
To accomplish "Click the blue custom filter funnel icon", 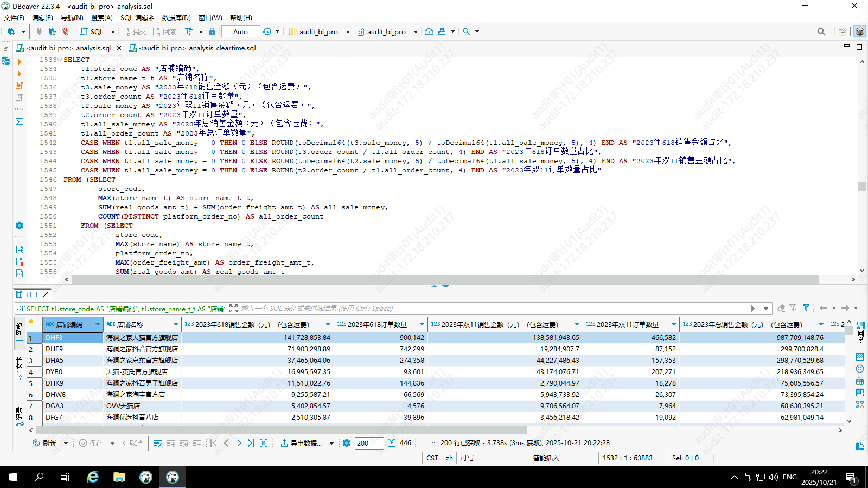I will tap(806, 308).
